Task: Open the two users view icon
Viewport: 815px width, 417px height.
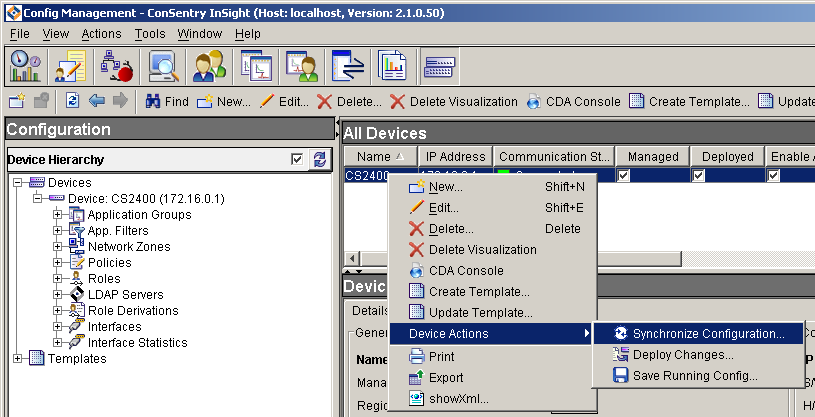Action: pos(209,66)
